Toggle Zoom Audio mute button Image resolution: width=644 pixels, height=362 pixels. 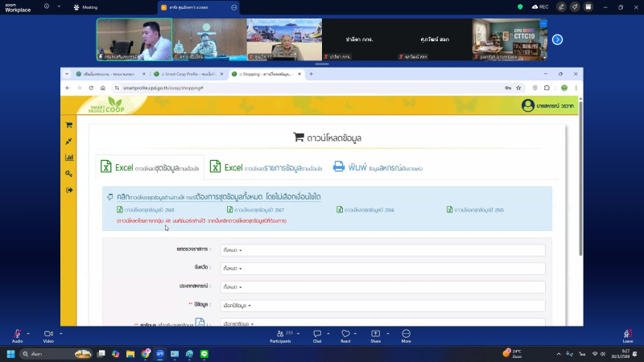pyautogui.click(x=17, y=335)
